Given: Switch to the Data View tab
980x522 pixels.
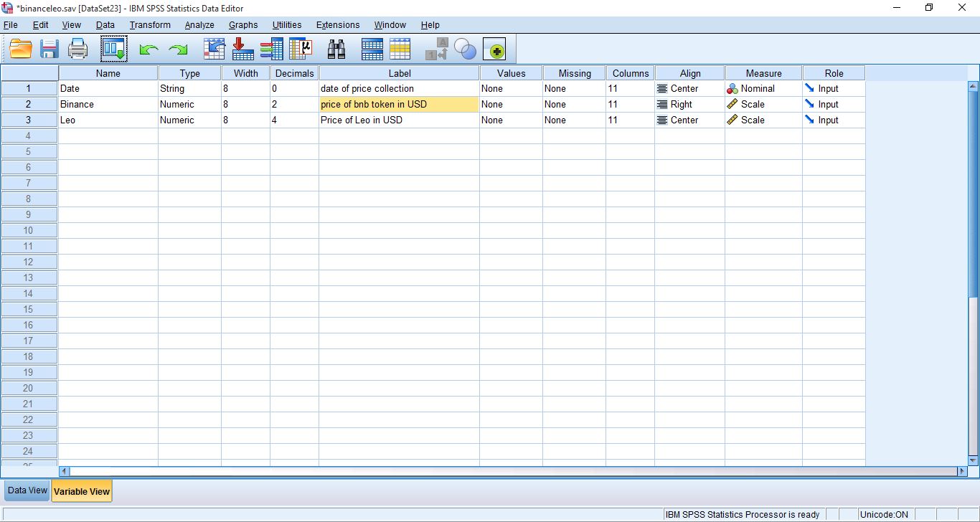Looking at the screenshot, I should tap(27, 490).
